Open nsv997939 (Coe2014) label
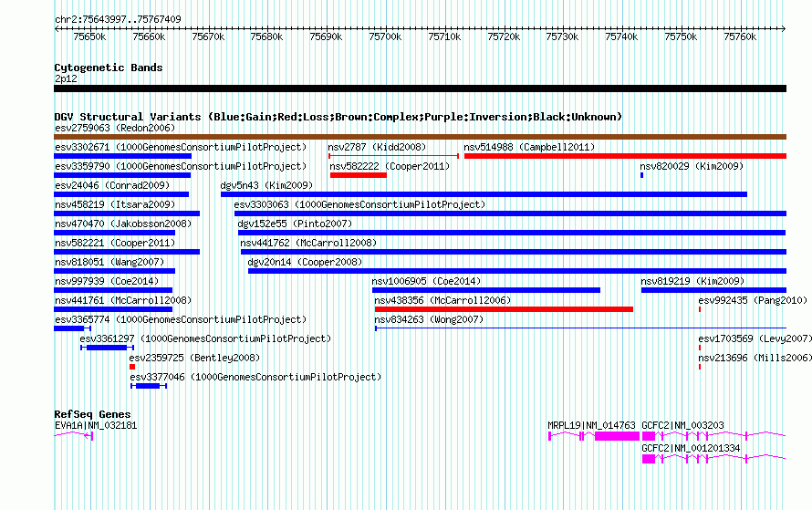 [107, 281]
